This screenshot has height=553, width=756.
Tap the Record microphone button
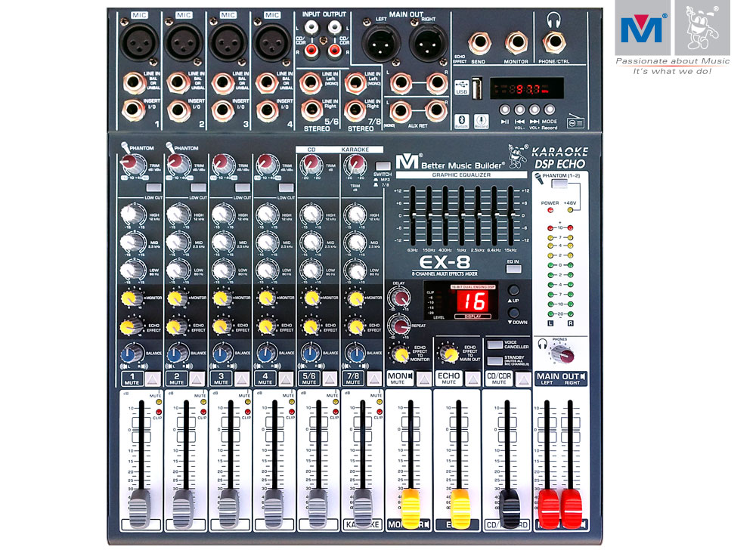click(481, 121)
